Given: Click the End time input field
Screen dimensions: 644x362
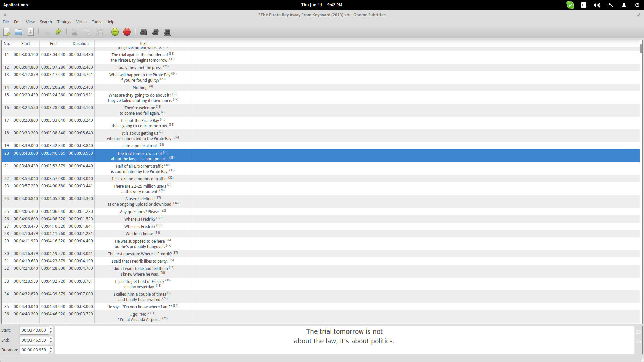Looking at the screenshot, I should tap(34, 340).
